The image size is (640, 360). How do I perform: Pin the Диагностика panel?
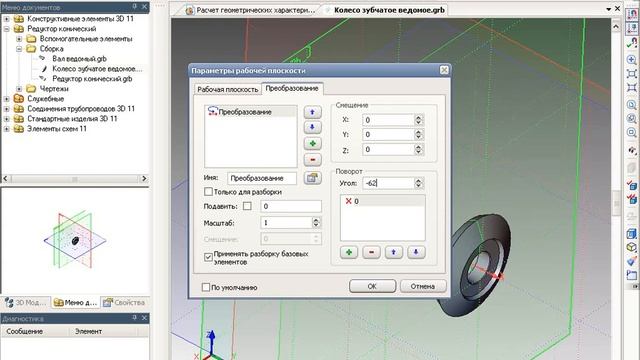[x=135, y=318]
